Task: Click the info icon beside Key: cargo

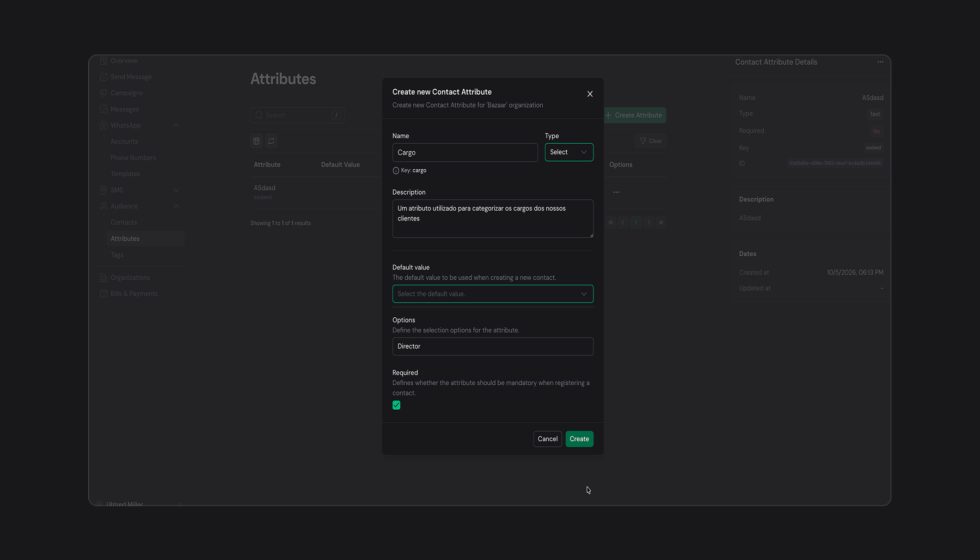Action: pyautogui.click(x=396, y=170)
